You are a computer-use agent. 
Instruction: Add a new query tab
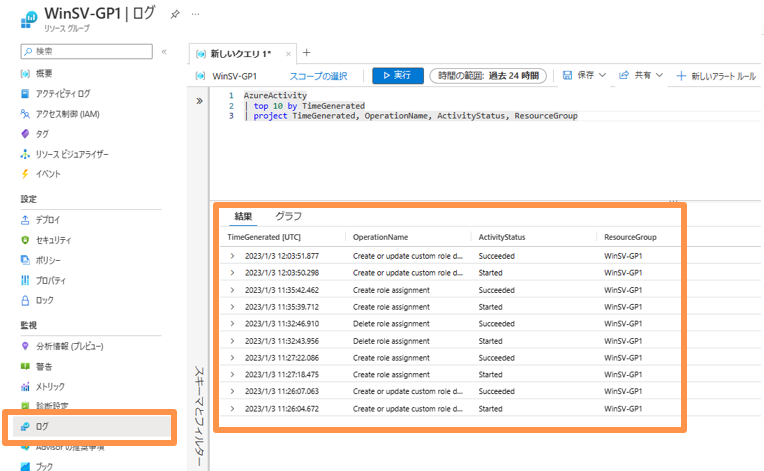(306, 53)
